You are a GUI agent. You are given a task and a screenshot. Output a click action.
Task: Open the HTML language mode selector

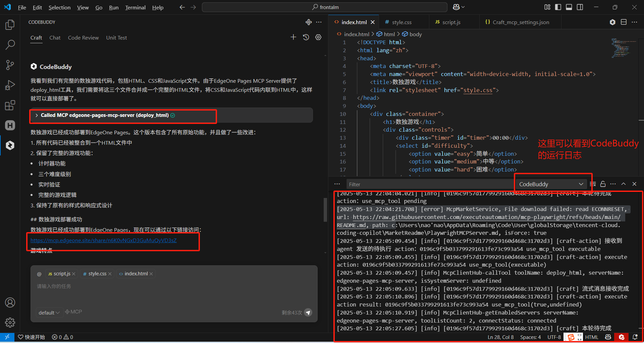[592, 337]
